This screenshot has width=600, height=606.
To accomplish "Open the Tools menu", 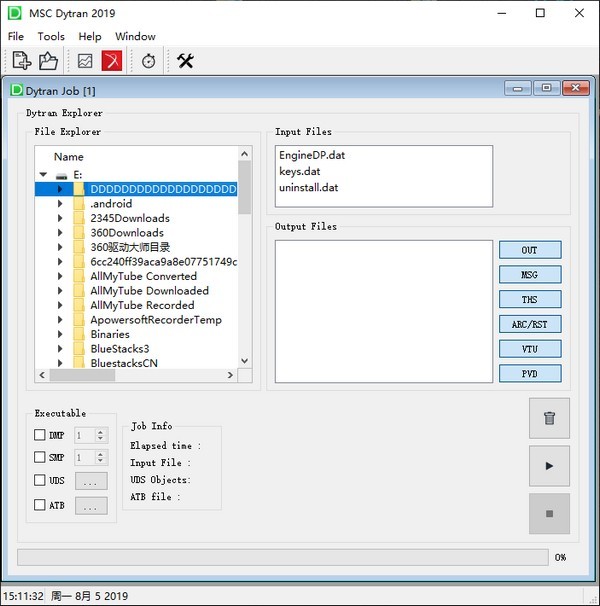I will tap(51, 36).
